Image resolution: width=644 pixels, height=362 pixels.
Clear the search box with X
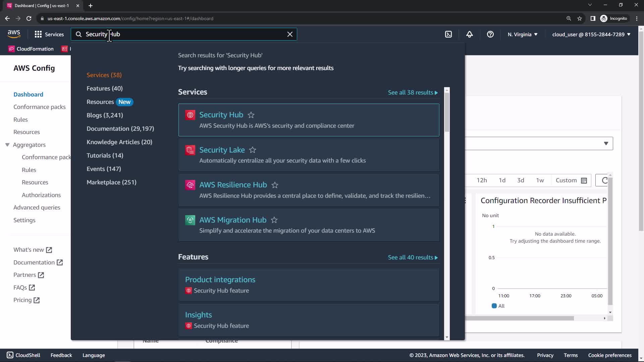tap(290, 34)
